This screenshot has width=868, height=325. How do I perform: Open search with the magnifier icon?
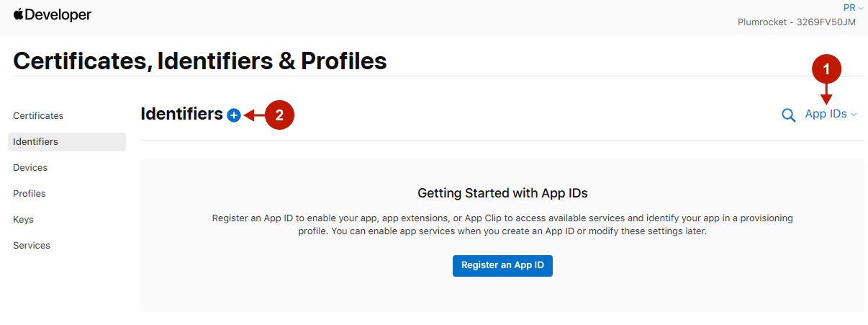click(789, 115)
